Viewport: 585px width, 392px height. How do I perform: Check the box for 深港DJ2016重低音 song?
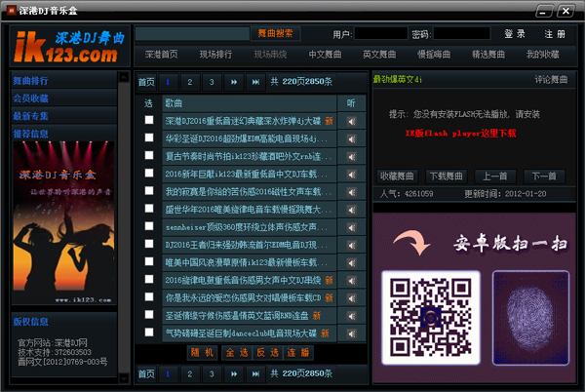[149, 120]
